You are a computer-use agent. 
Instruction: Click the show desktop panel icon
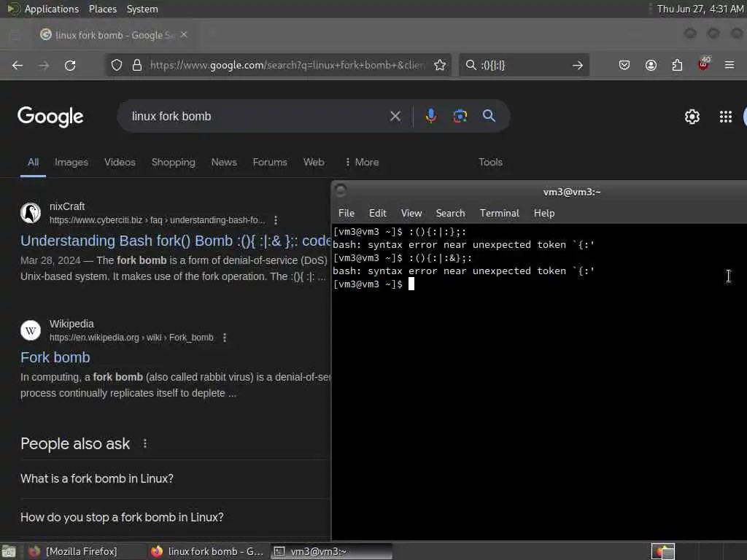(x=9, y=552)
